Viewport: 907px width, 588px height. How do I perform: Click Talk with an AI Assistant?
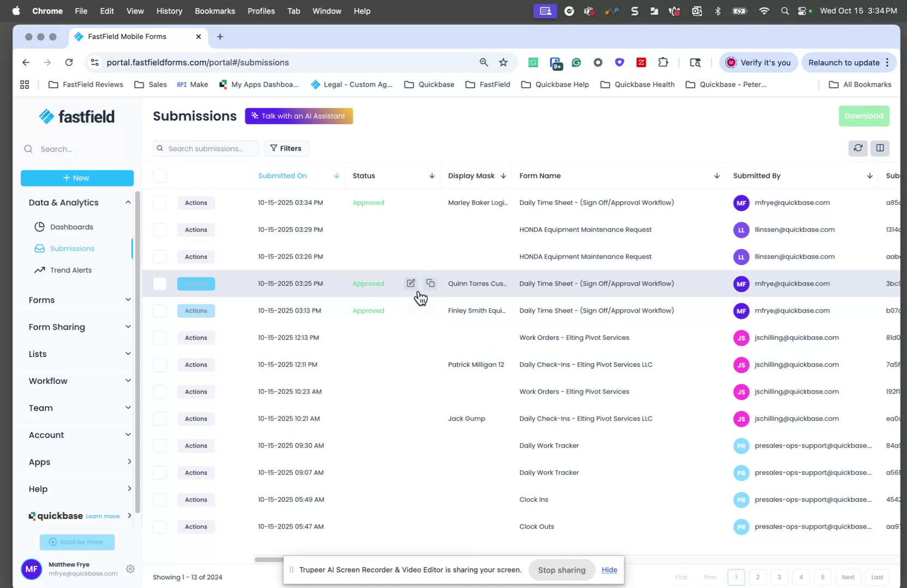click(299, 116)
